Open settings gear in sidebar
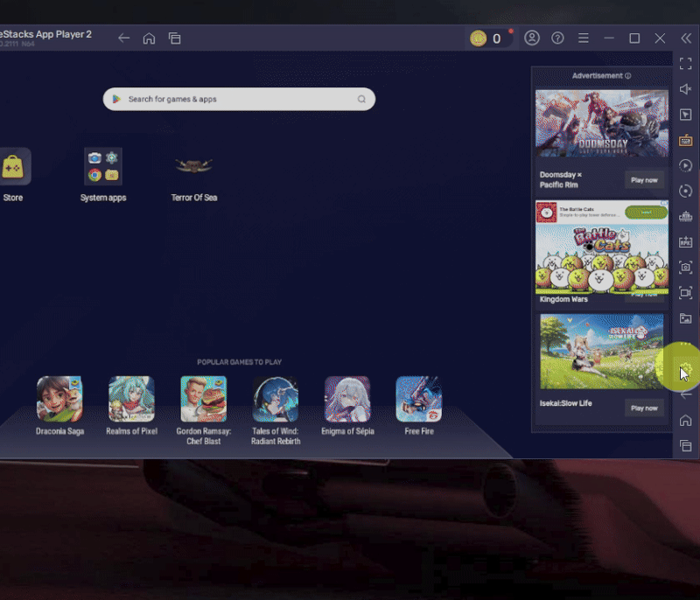Viewport: 700px width, 600px height. (x=686, y=369)
